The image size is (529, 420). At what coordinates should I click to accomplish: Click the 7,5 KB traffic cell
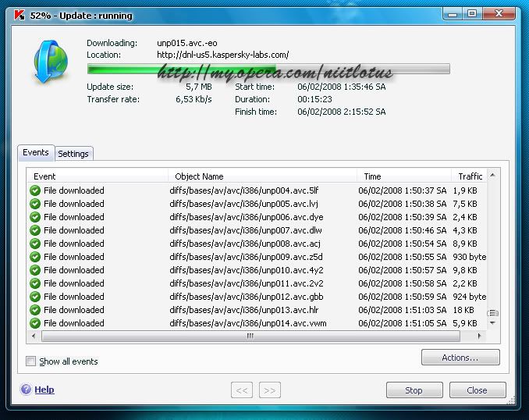click(x=465, y=204)
